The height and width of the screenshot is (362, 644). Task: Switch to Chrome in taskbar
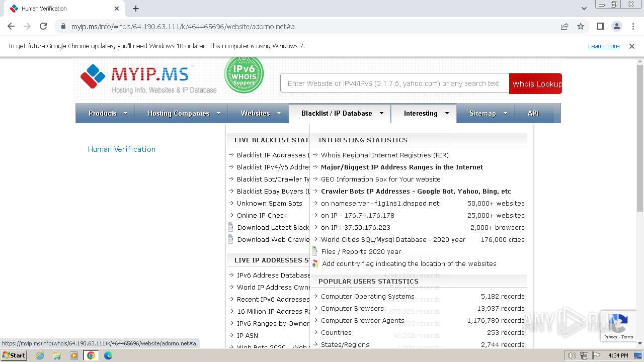click(91, 355)
